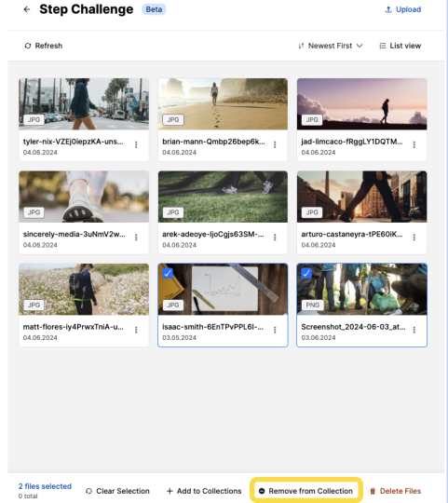Open three-dot menu for brian-mann image

[275, 144]
